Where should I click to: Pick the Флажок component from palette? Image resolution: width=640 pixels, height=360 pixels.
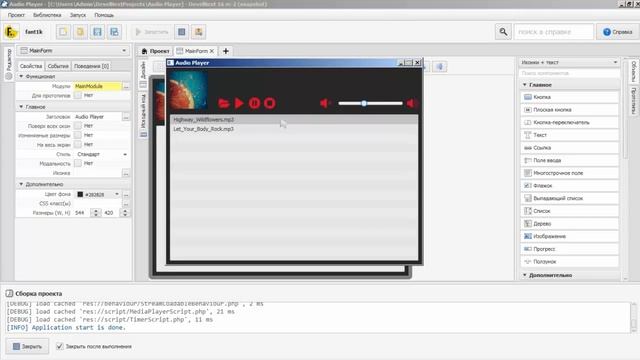click(x=569, y=186)
